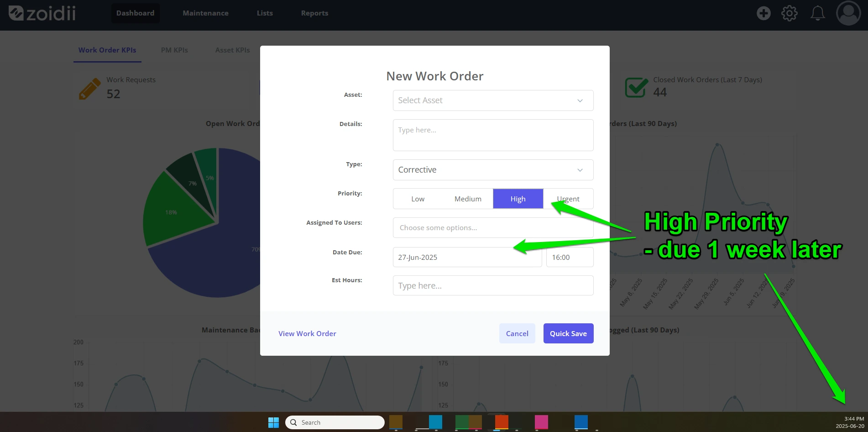This screenshot has width=868, height=432.
Task: Switch to Work Order KPIs tab
Action: pyautogui.click(x=107, y=50)
